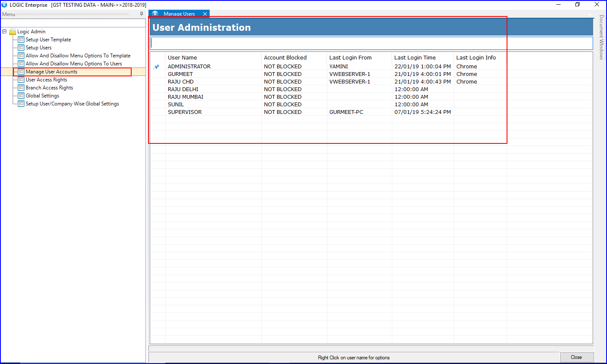Click the Branch Access Rights icon
The height and width of the screenshot is (364, 607).
(21, 88)
